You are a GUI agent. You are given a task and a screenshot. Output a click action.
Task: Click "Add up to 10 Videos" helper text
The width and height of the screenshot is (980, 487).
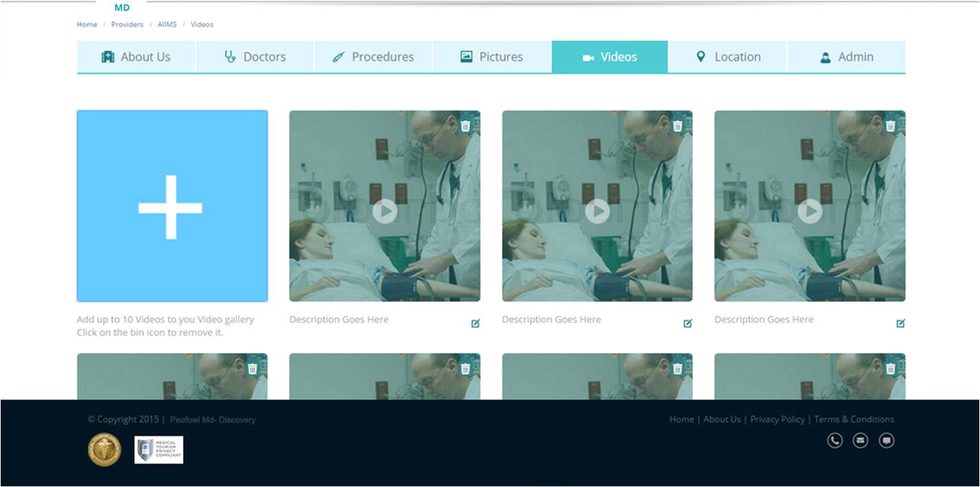coord(166,319)
